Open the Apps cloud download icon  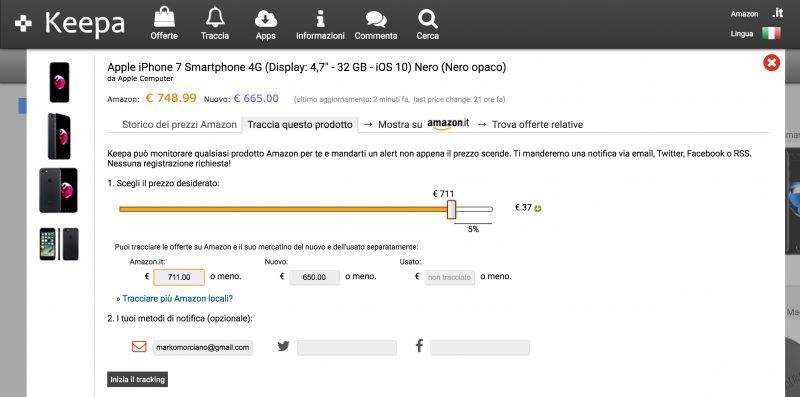click(266, 19)
